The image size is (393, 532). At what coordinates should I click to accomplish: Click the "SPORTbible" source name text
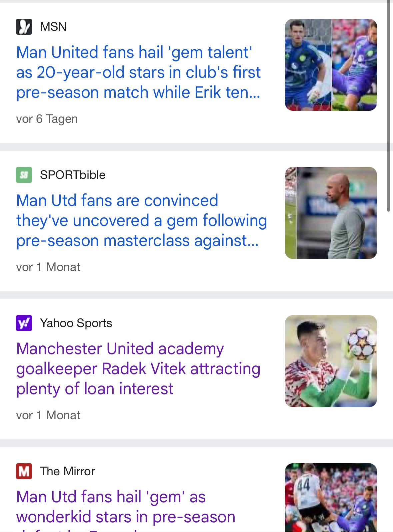pyautogui.click(x=73, y=175)
